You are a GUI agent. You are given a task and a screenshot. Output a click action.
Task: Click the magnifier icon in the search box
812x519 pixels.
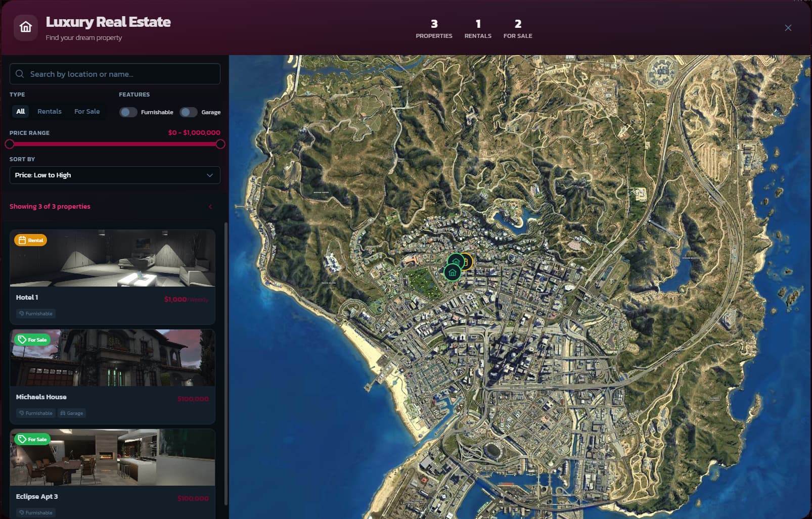(20, 74)
